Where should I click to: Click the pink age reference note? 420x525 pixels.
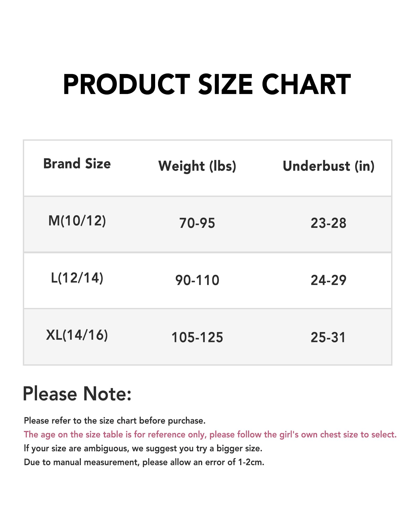(210, 435)
